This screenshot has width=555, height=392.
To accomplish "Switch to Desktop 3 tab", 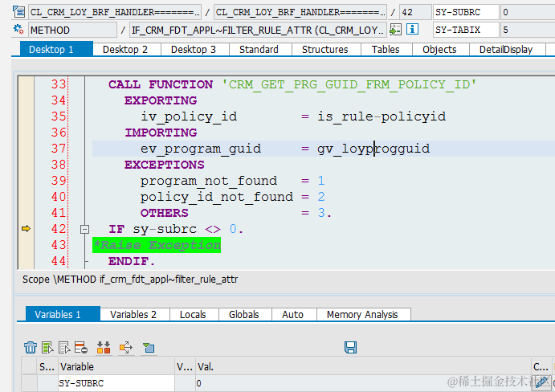I will click(x=194, y=49).
